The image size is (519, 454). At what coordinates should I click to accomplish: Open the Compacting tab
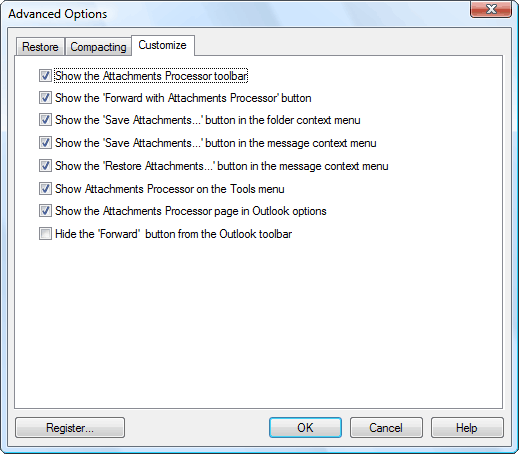pyautogui.click(x=98, y=47)
